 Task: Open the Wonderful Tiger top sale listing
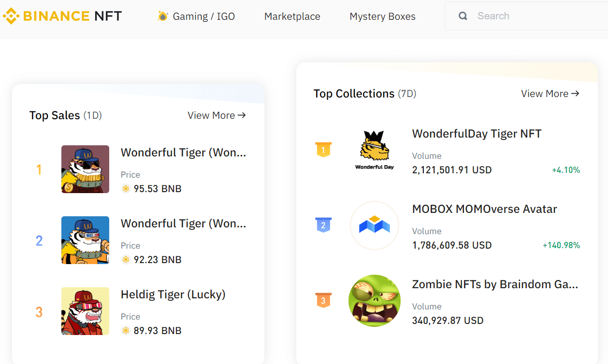coord(183,152)
